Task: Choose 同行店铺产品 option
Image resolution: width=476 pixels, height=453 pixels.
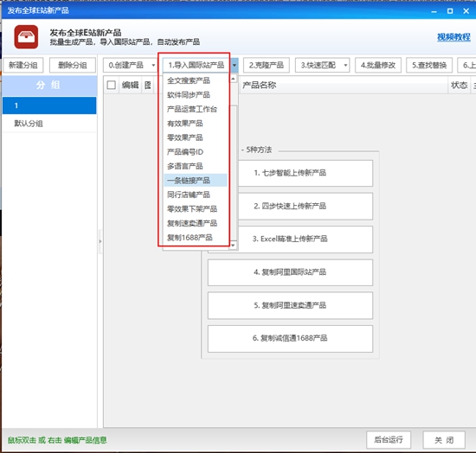Action: pyautogui.click(x=196, y=195)
